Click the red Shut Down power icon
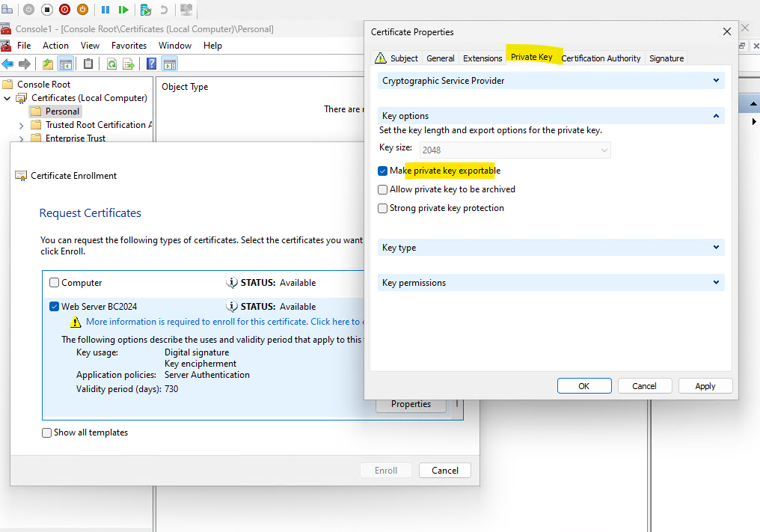Image resolution: width=760 pixels, height=532 pixels. pos(64,9)
